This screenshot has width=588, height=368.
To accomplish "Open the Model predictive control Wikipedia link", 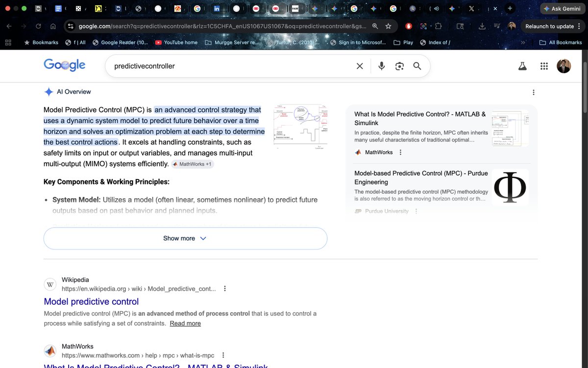I will pos(91,302).
